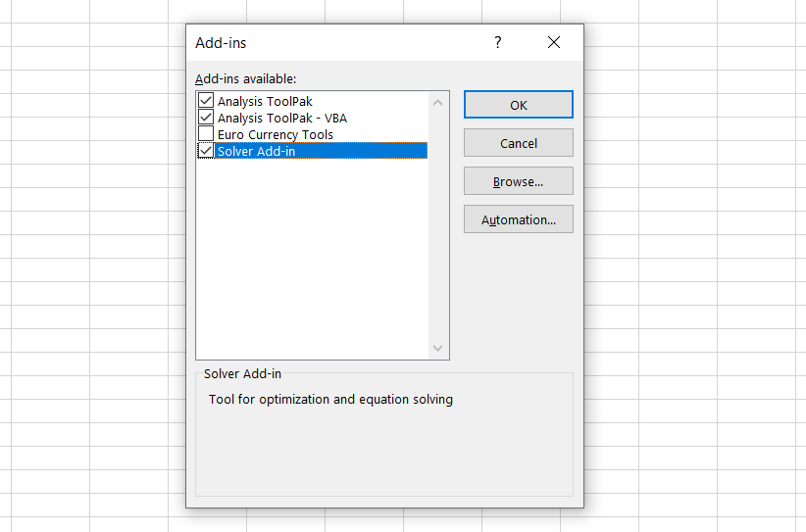
Task: Open the Automation... servers dialog
Action: [518, 219]
